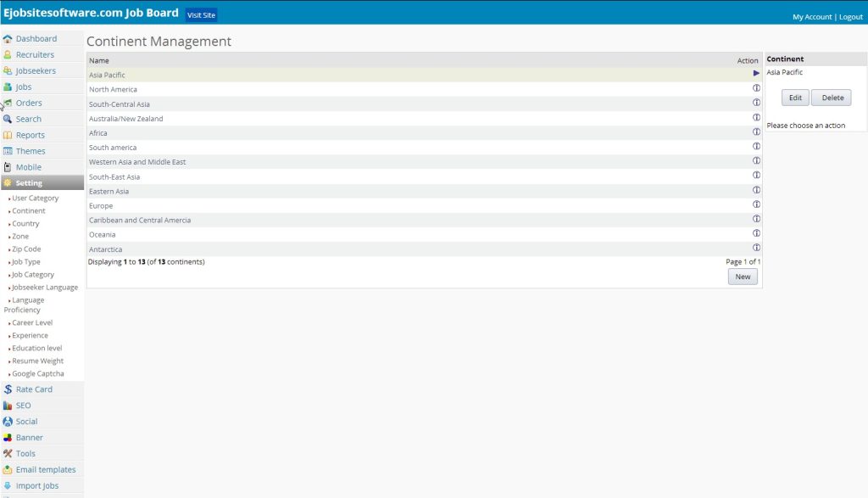
Task: Click the info icon for Europe
Action: click(x=756, y=204)
